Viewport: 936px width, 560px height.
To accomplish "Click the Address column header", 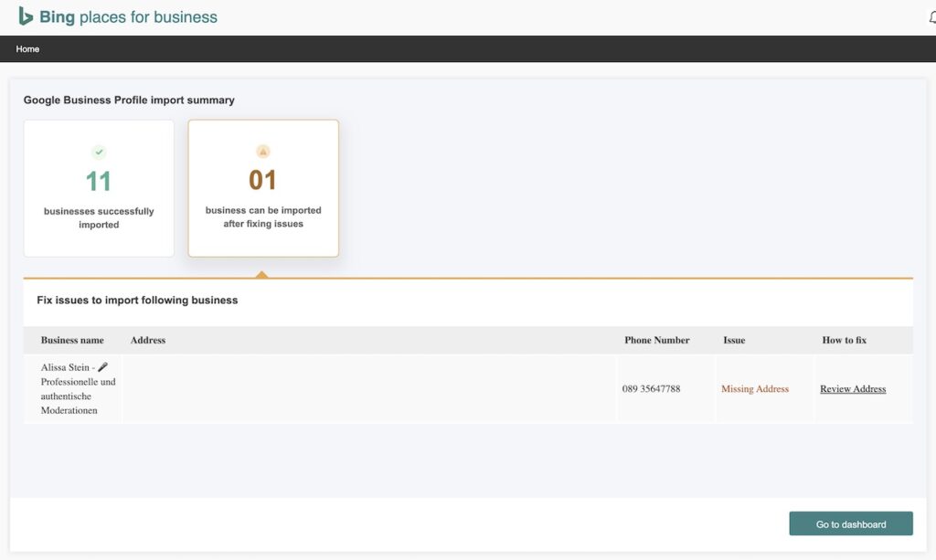I will tap(148, 340).
